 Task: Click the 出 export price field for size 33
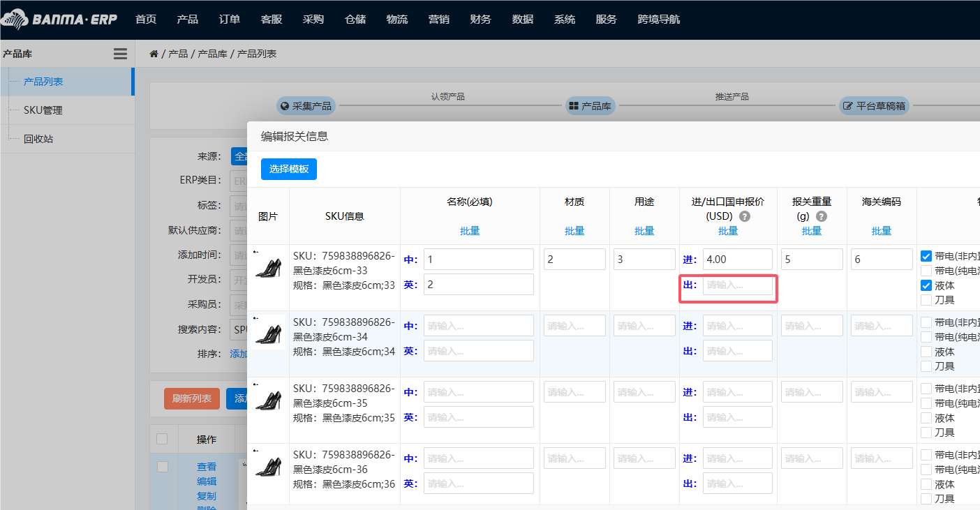tap(737, 285)
